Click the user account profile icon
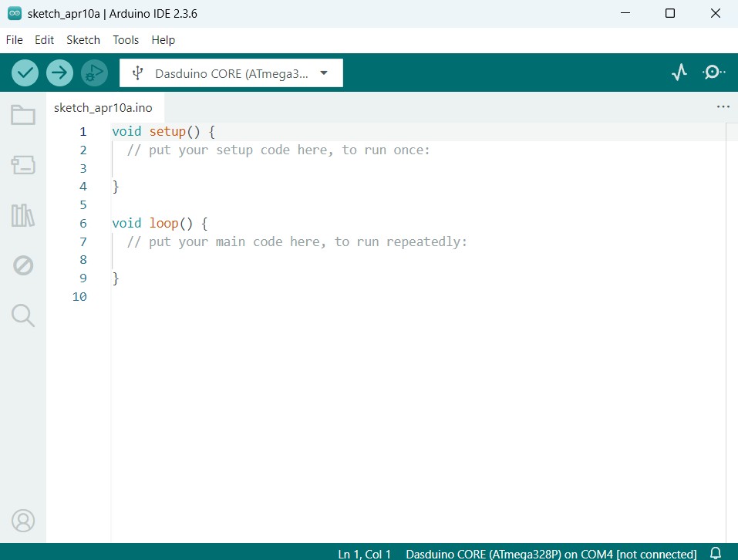The image size is (738, 560). 23,521
